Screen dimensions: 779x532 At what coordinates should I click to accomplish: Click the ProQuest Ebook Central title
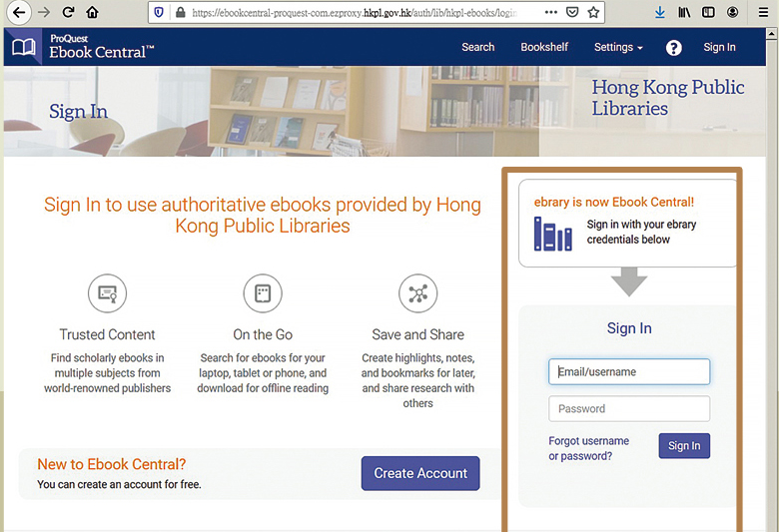point(102,47)
